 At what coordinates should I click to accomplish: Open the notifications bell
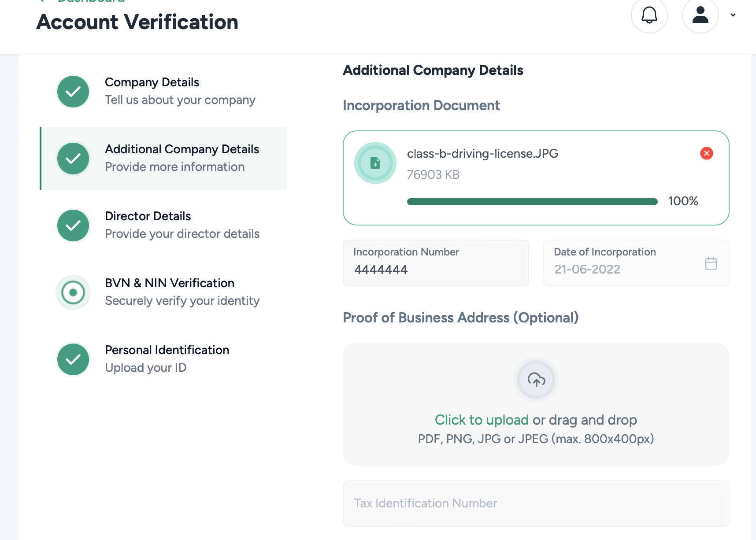pyautogui.click(x=649, y=15)
